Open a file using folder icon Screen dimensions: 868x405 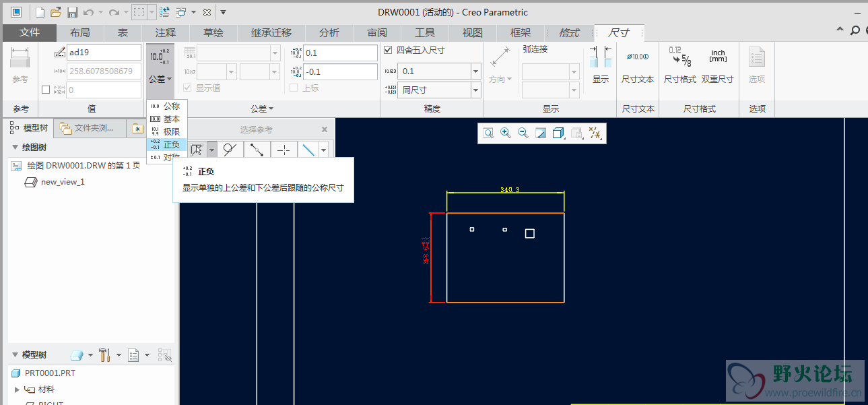(x=56, y=12)
